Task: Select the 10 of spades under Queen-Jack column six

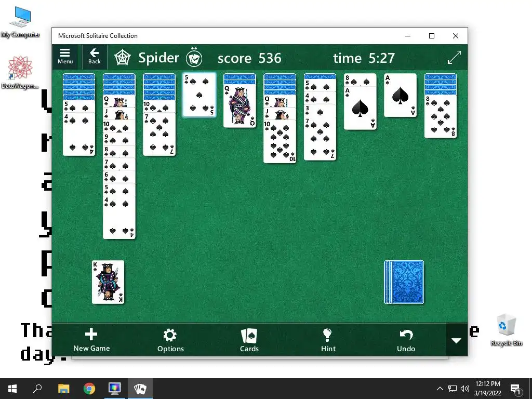Action: (x=280, y=141)
